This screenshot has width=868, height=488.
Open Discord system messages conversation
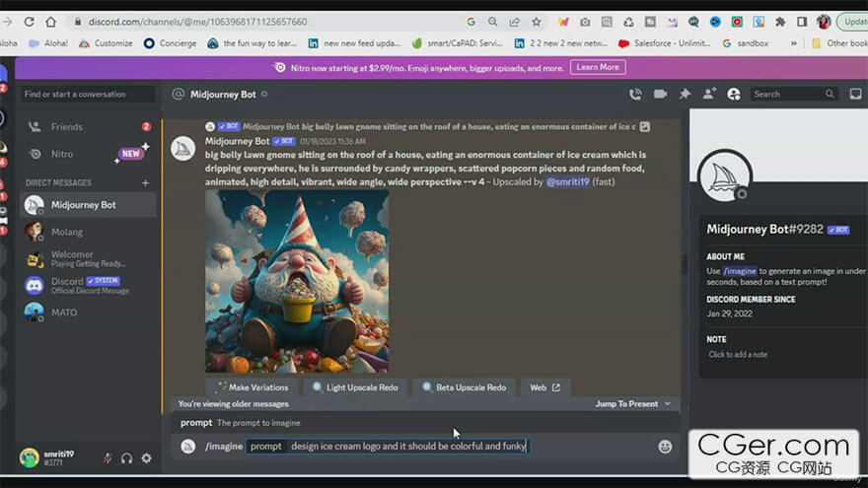(x=89, y=285)
